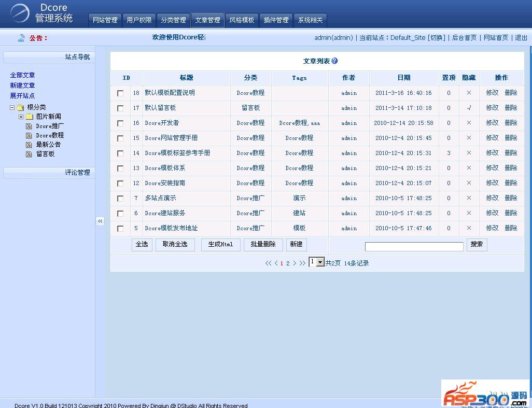Click 删除 for Dcore模板发布地址

511,228
